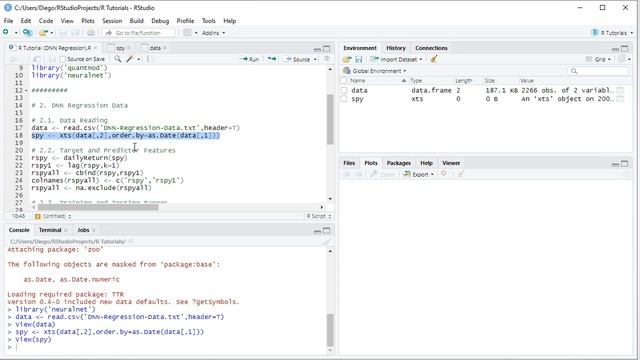
Task: Close the R Tutorial (DNN Regression).R tab
Action: pyautogui.click(x=95, y=48)
